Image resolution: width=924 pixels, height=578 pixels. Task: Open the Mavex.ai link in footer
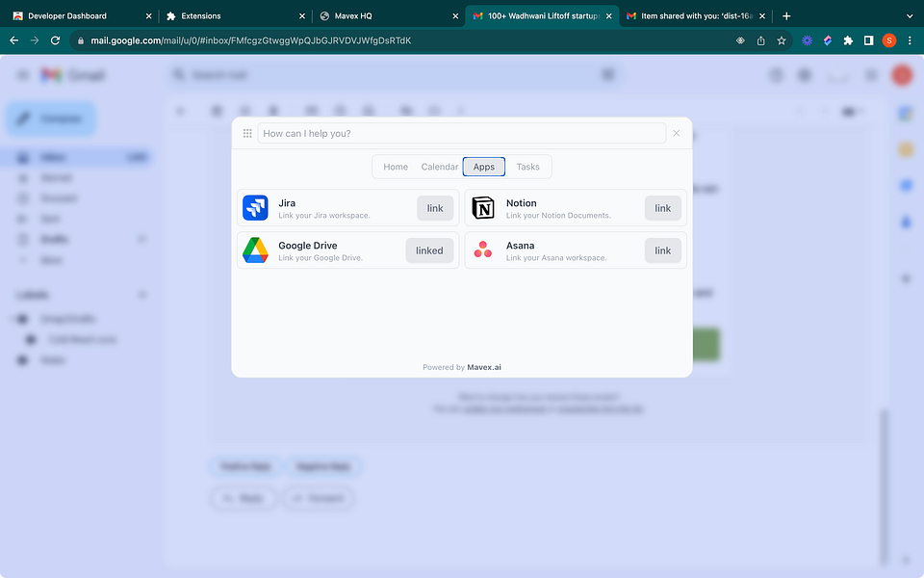(x=484, y=367)
